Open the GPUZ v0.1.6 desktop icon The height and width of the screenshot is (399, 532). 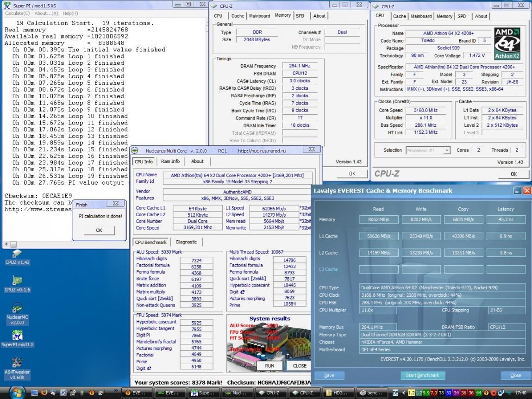[x=17, y=284]
